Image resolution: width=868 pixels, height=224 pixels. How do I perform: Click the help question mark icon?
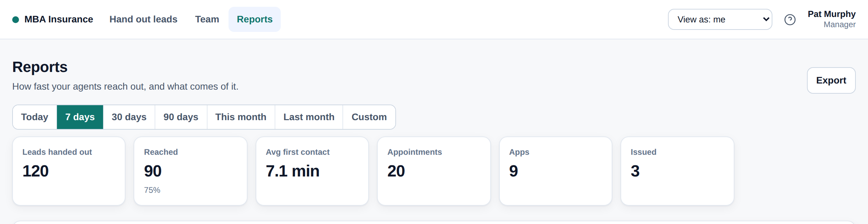(790, 20)
